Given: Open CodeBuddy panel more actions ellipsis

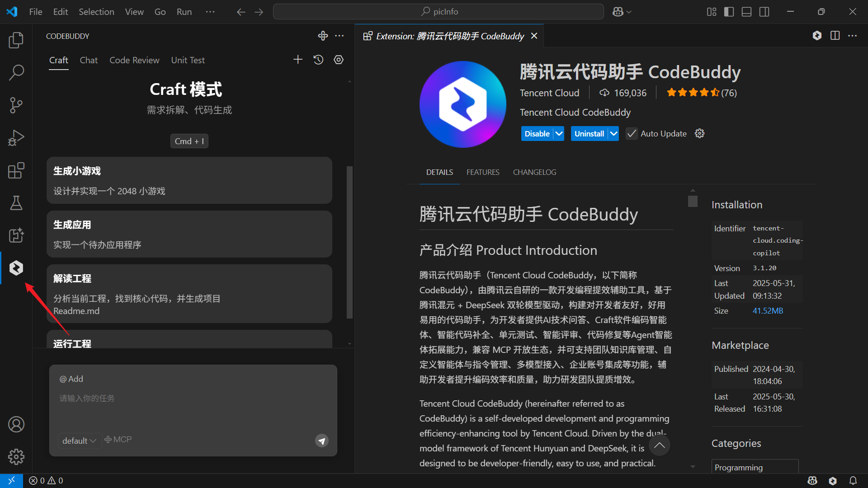Looking at the screenshot, I should point(340,36).
